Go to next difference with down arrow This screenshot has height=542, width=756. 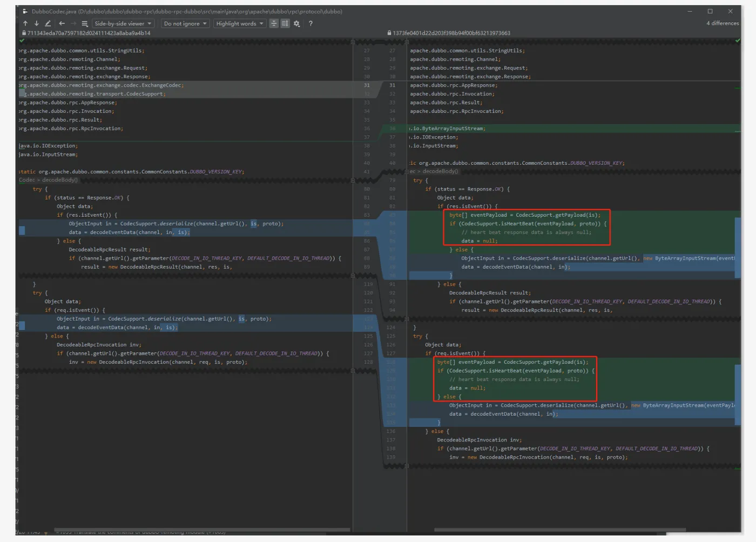coord(36,23)
